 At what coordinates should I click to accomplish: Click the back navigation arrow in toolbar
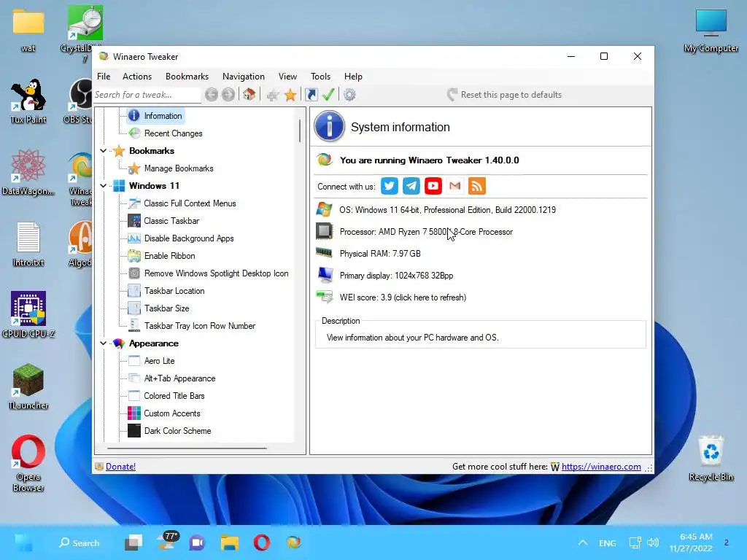(212, 95)
